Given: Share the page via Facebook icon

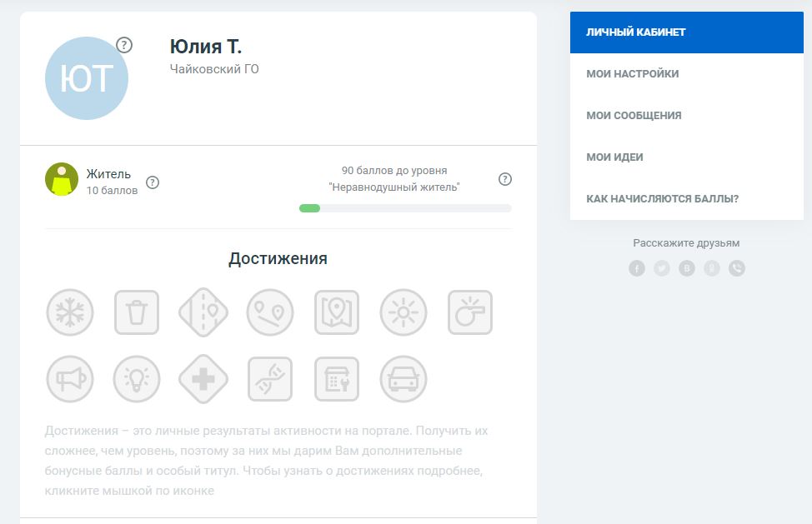Looking at the screenshot, I should 637,268.
